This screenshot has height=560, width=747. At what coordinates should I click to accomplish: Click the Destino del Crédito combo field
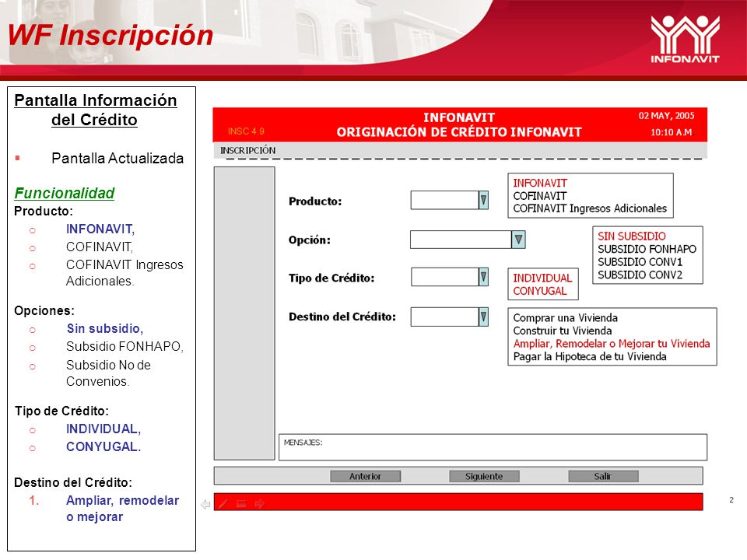click(449, 317)
